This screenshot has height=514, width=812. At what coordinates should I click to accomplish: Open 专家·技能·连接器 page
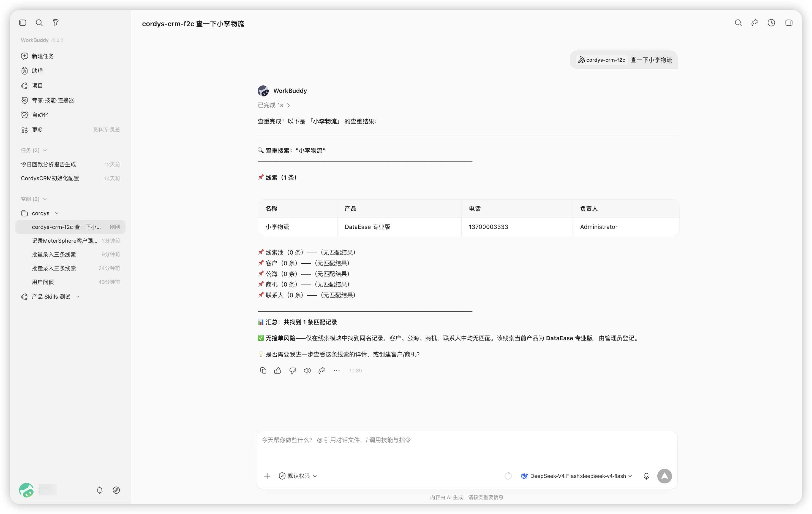click(x=71, y=100)
